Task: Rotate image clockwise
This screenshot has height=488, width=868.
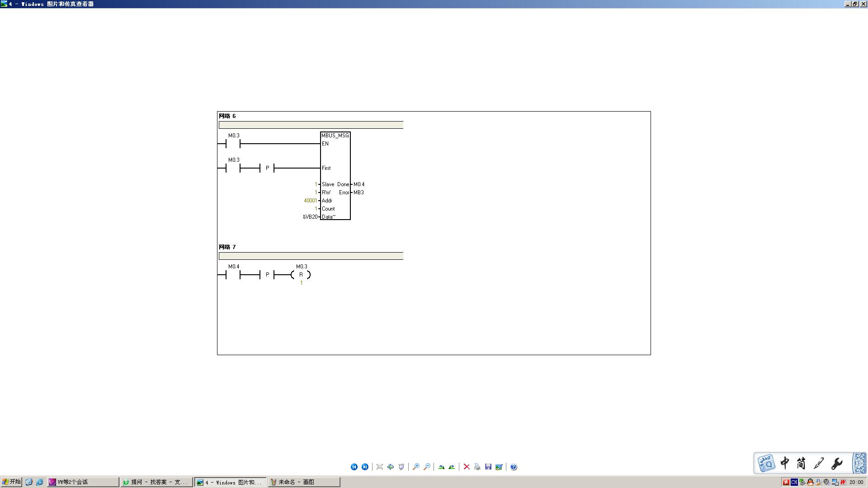Action: [x=441, y=467]
